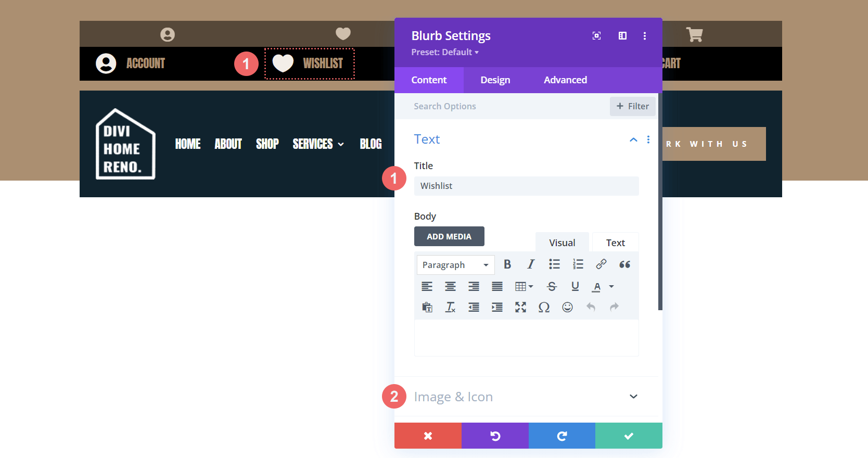
Task: Switch to the Design tab
Action: 495,80
